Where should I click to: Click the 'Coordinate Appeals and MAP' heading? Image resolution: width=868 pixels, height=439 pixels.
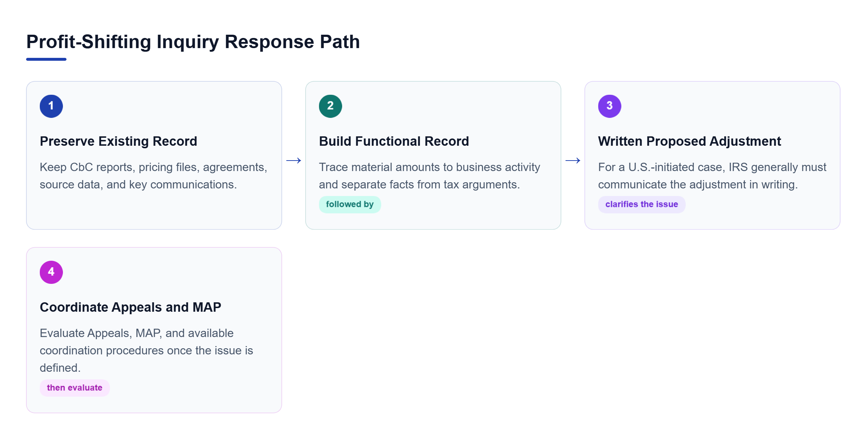point(130,307)
